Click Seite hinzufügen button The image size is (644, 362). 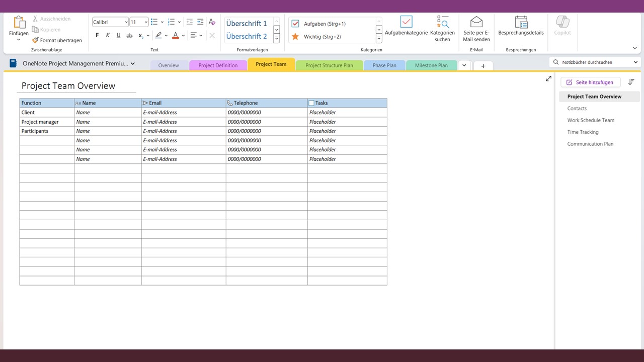click(x=591, y=82)
